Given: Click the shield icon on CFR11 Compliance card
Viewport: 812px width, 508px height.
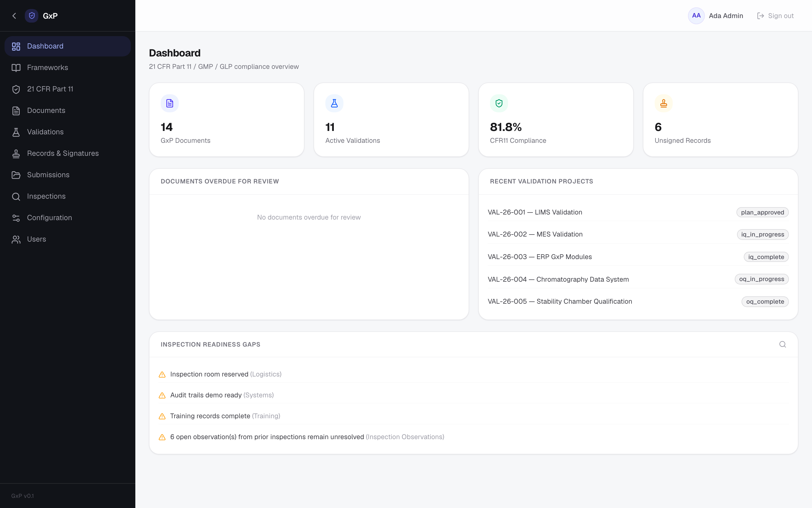Looking at the screenshot, I should coord(499,103).
